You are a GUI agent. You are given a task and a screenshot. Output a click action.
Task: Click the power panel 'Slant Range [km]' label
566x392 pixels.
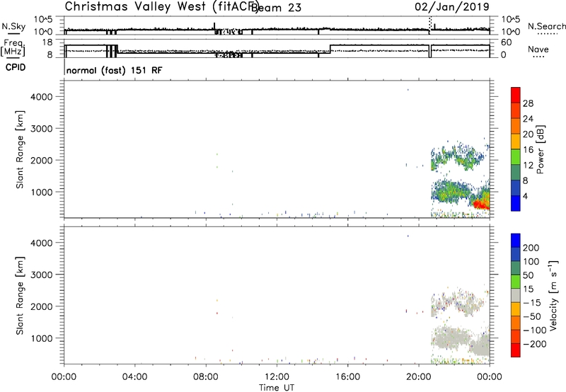pos(20,149)
